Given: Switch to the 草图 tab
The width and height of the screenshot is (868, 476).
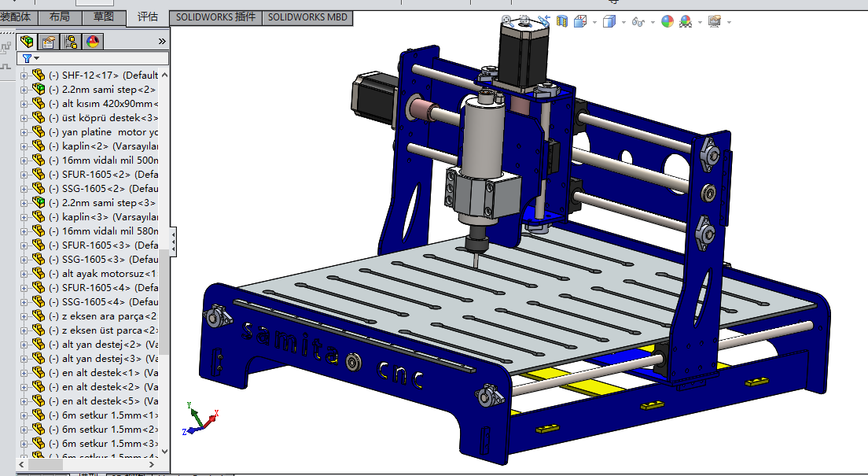Looking at the screenshot, I should click(104, 17).
